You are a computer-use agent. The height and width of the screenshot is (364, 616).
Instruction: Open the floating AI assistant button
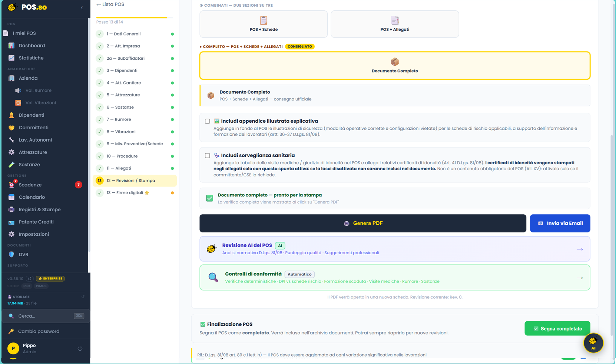tap(593, 343)
